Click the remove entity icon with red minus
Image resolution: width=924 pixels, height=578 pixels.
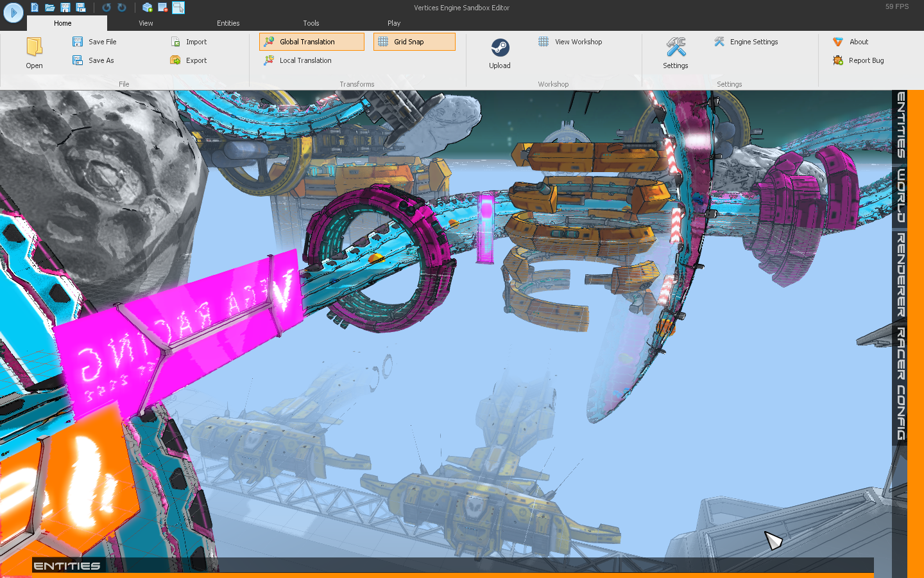[163, 8]
